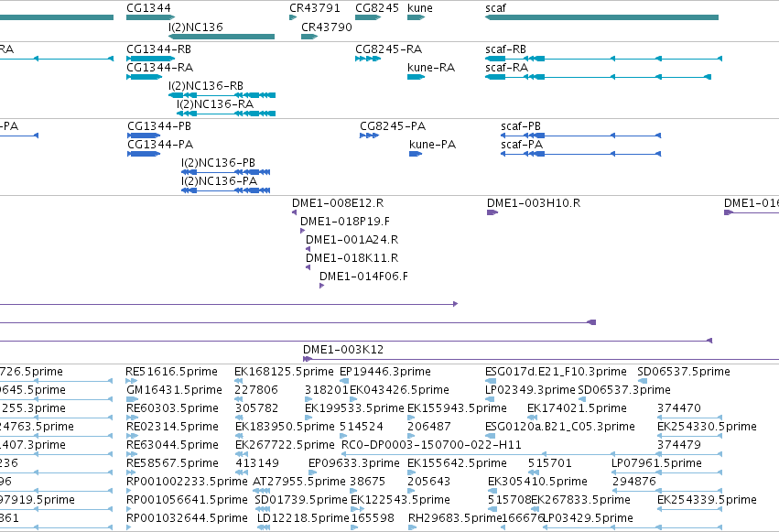The height and width of the screenshot is (532, 779).
Task: Click the LP02349.3prime label
Action: [x=530, y=390]
